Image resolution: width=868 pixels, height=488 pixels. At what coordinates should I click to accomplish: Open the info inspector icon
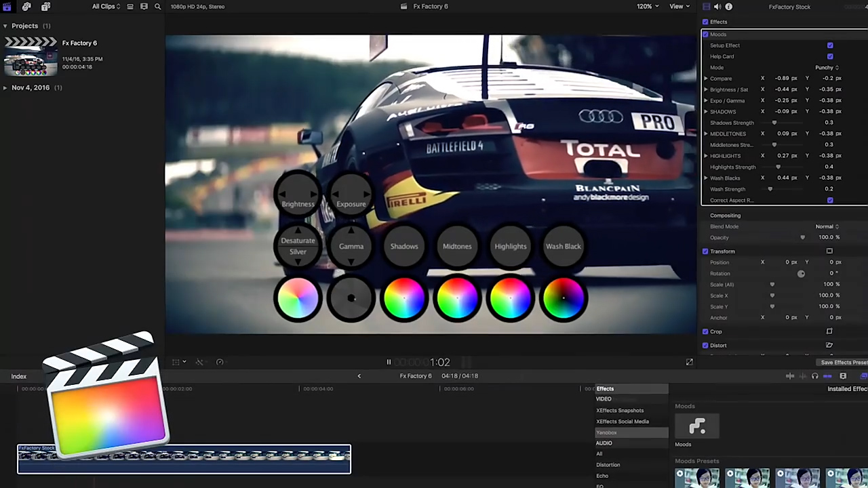click(x=729, y=7)
